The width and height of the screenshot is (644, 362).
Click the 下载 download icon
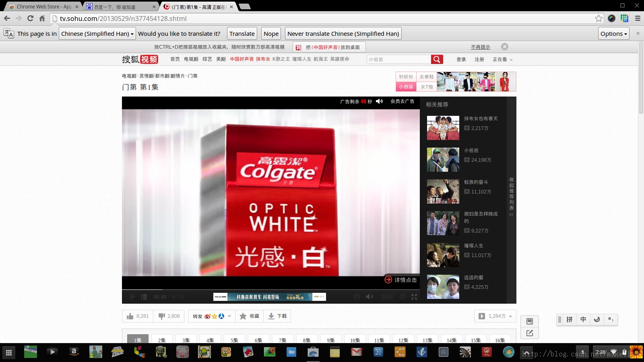(271, 316)
